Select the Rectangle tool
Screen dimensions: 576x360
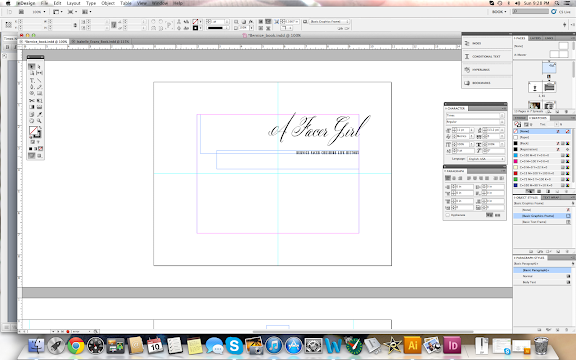[x=39, y=93]
